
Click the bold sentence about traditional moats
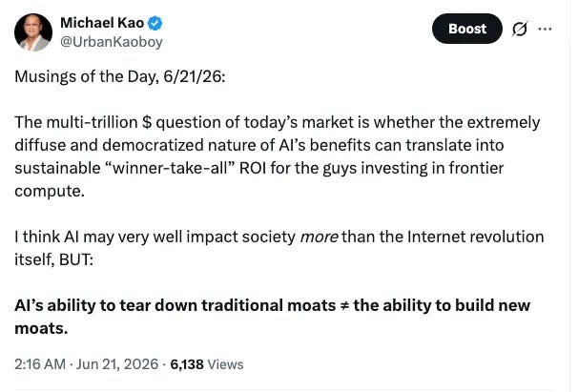pos(273,317)
